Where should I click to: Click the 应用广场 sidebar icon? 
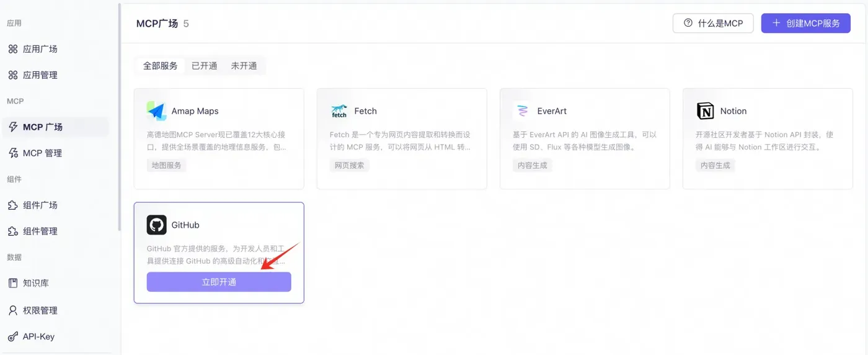point(12,49)
